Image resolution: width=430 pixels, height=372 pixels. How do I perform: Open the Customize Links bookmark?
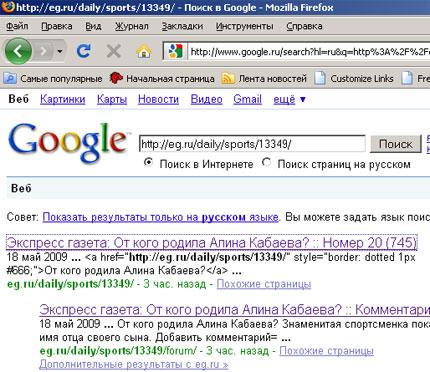354,79
